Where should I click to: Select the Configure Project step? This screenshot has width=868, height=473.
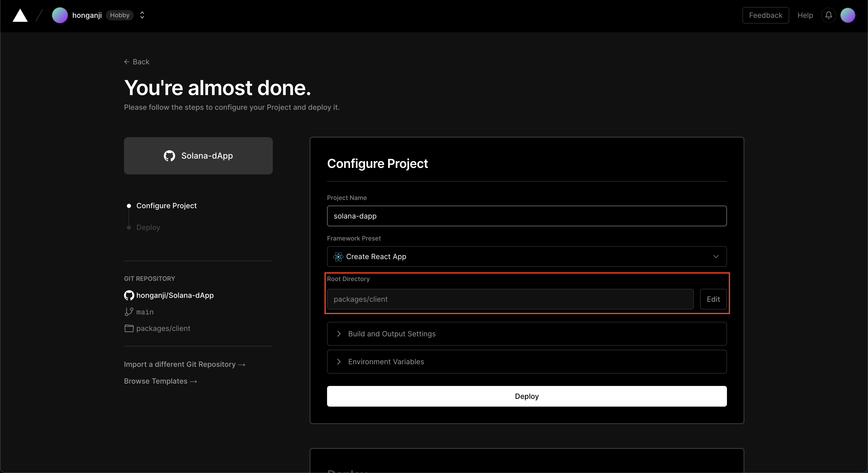click(166, 206)
